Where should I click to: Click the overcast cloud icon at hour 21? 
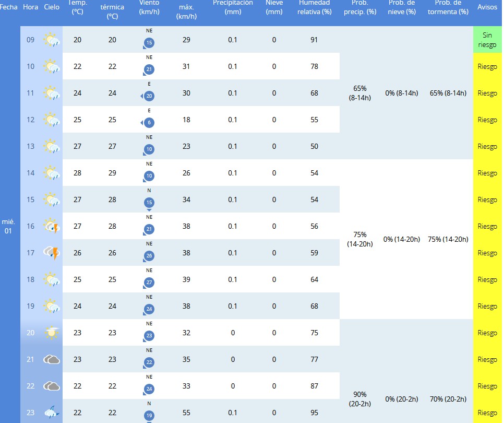tap(52, 359)
